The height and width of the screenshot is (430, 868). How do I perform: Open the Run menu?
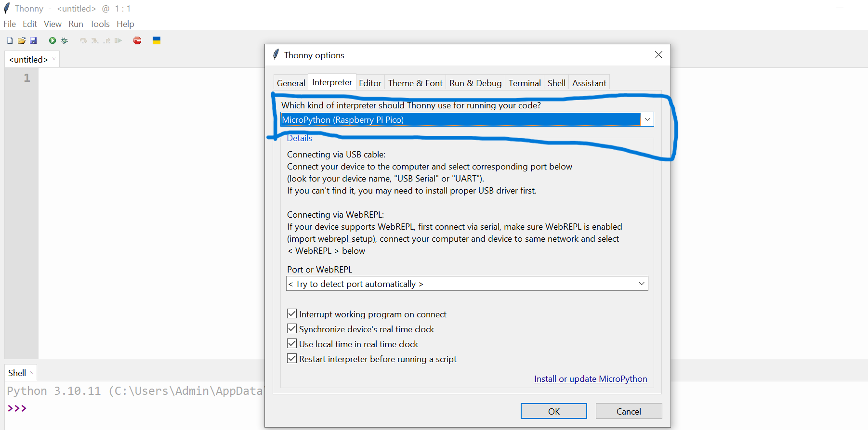76,24
